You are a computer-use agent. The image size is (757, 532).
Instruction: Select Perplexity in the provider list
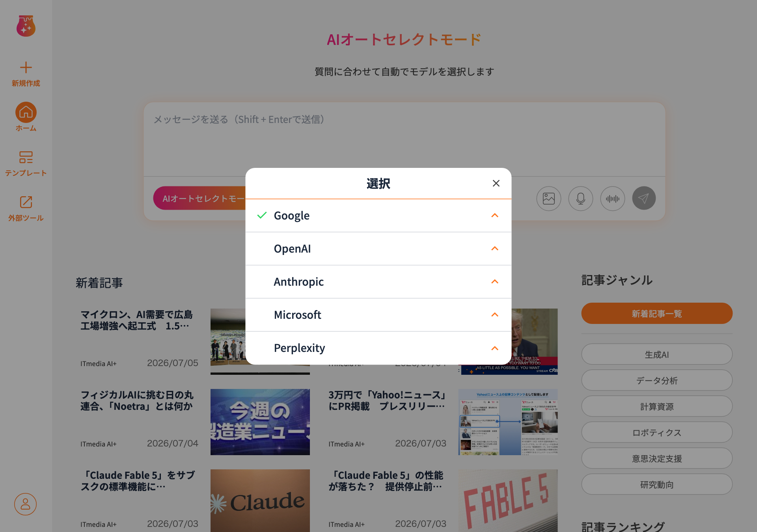(x=378, y=348)
